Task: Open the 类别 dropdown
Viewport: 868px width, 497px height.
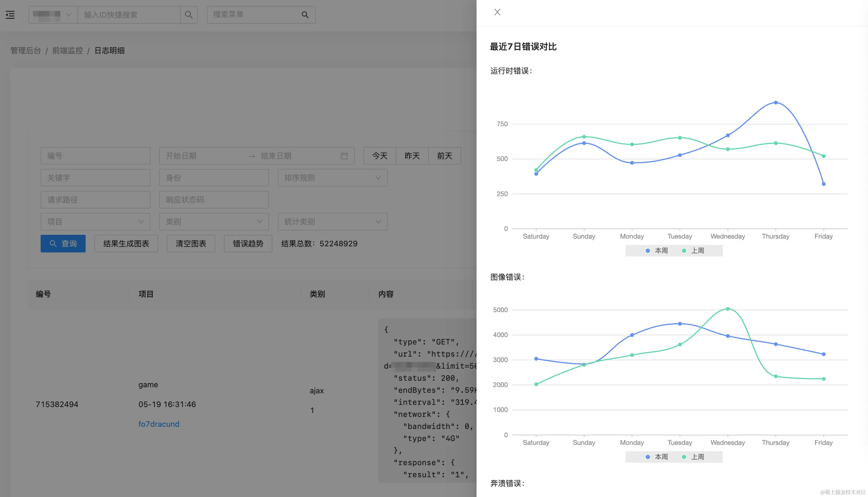Action: 214,221
